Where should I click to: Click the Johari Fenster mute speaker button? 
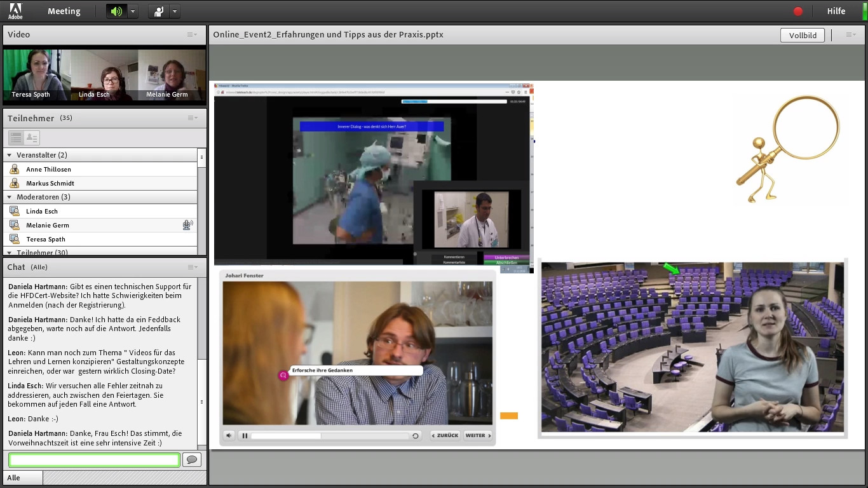tap(229, 436)
